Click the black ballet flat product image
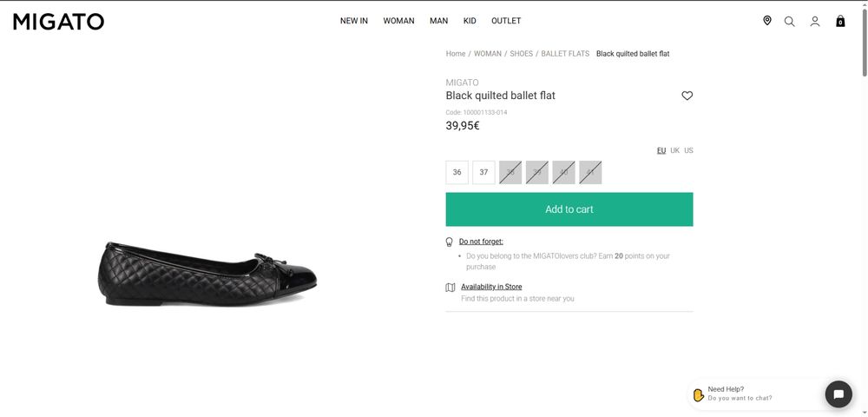Viewport: 868px width, 417px height. pos(207,274)
